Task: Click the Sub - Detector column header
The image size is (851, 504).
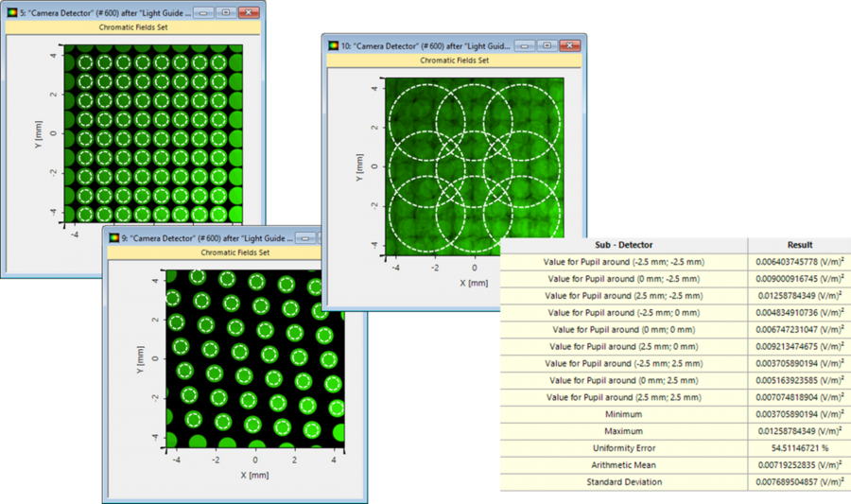Action: [623, 244]
